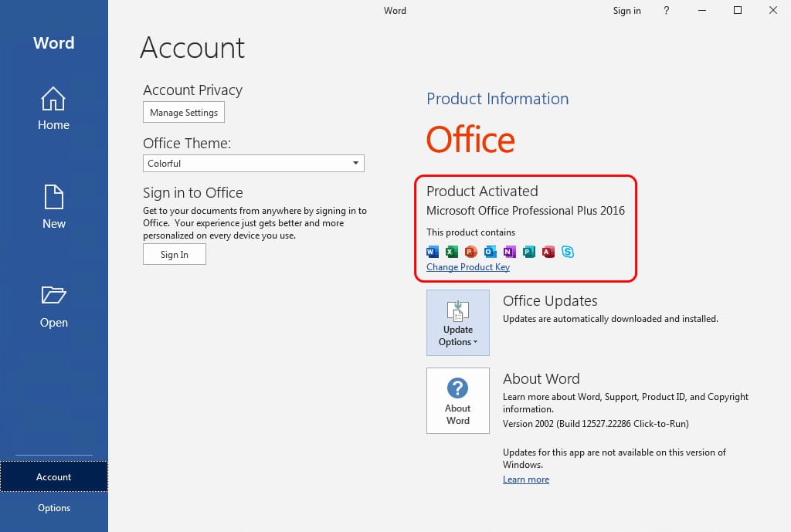The width and height of the screenshot is (791, 532).
Task: Click the Word app icon under product contains
Action: click(x=433, y=252)
